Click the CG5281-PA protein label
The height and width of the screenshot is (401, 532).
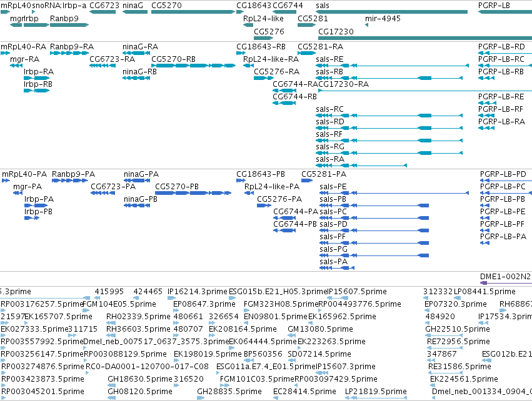point(324,174)
